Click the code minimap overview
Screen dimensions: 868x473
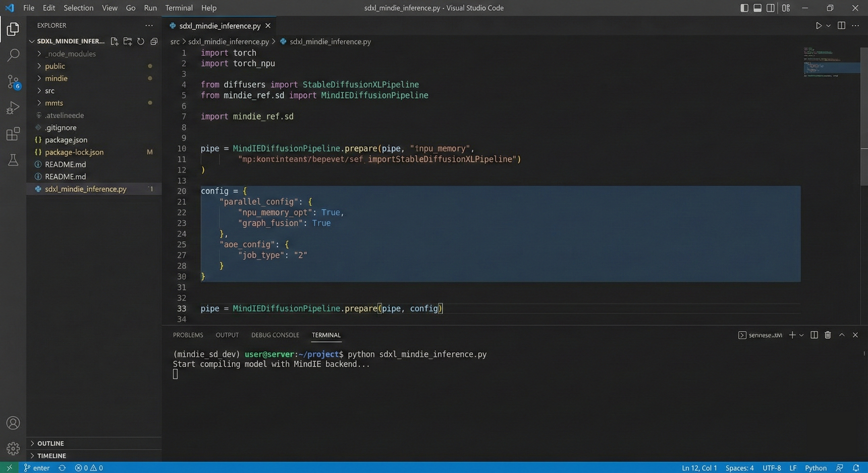coord(831,63)
